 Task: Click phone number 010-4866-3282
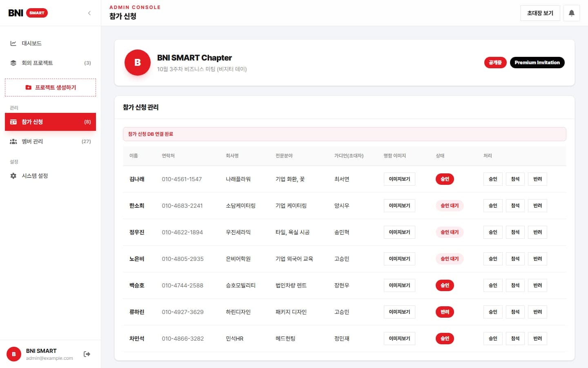(183, 339)
